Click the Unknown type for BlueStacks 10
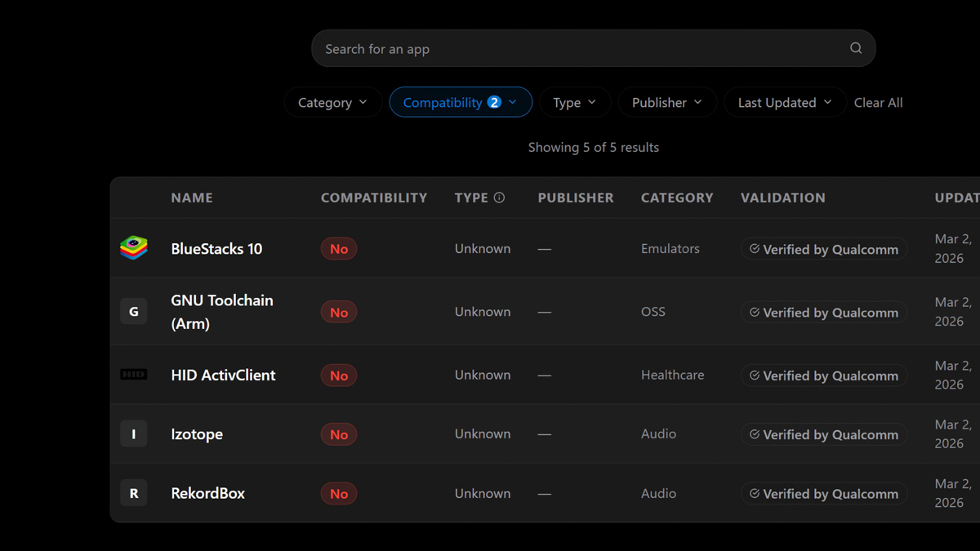The image size is (980, 551). coord(483,248)
